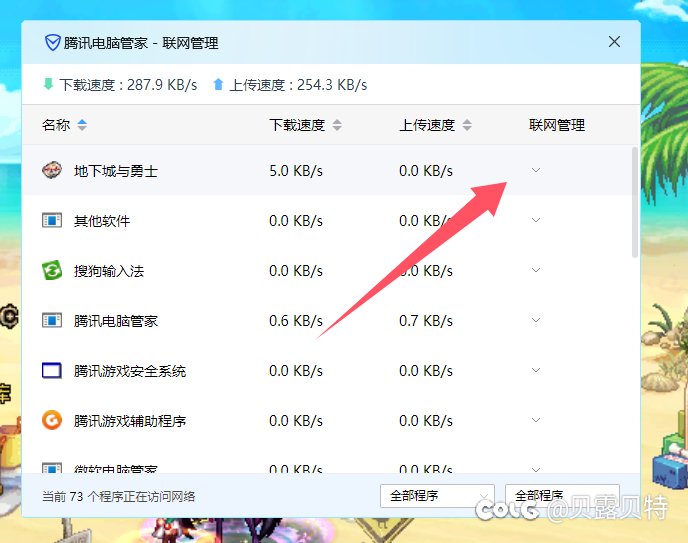Open the first 全部程序 filter dropdown
This screenshot has width=688, height=543.
tap(437, 496)
